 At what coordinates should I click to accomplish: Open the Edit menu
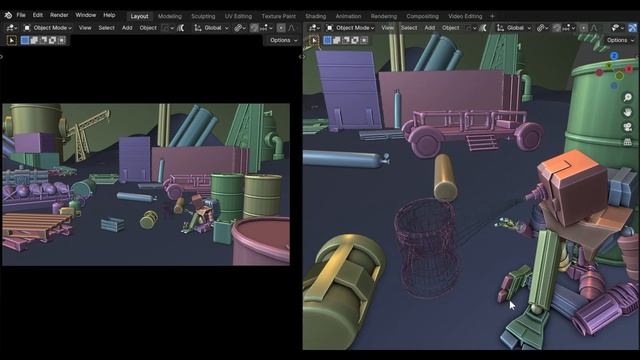coord(38,15)
